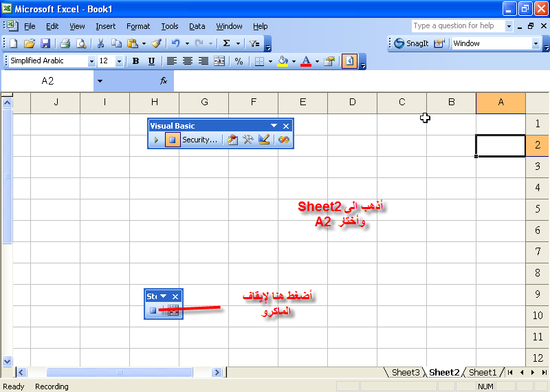
Task: Expand the Paste options arrow
Action: click(144, 43)
